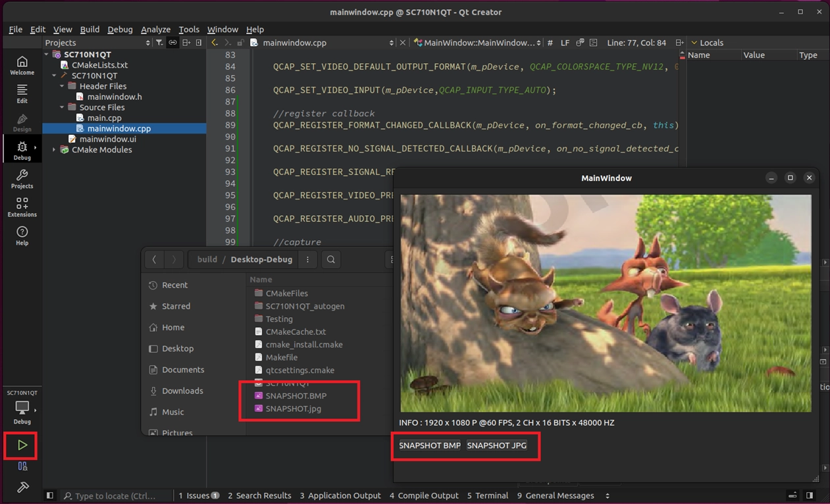Toggle left sidebar visibility in status bar

(x=49, y=495)
